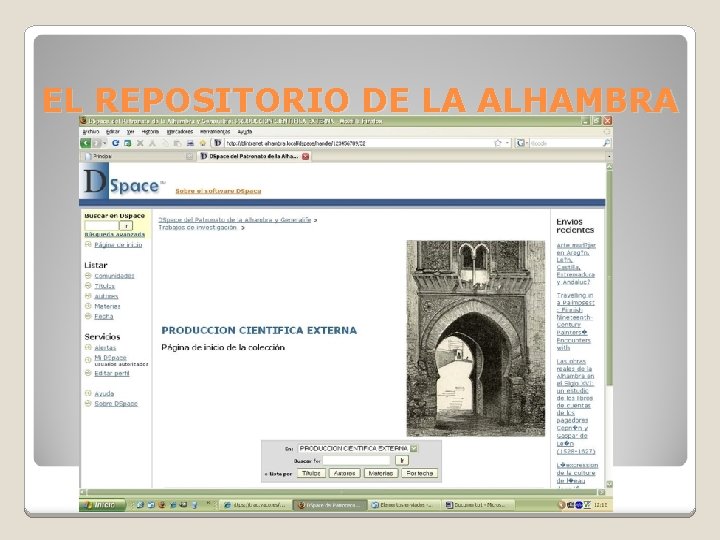Open the Editar menu

pyautogui.click(x=112, y=132)
